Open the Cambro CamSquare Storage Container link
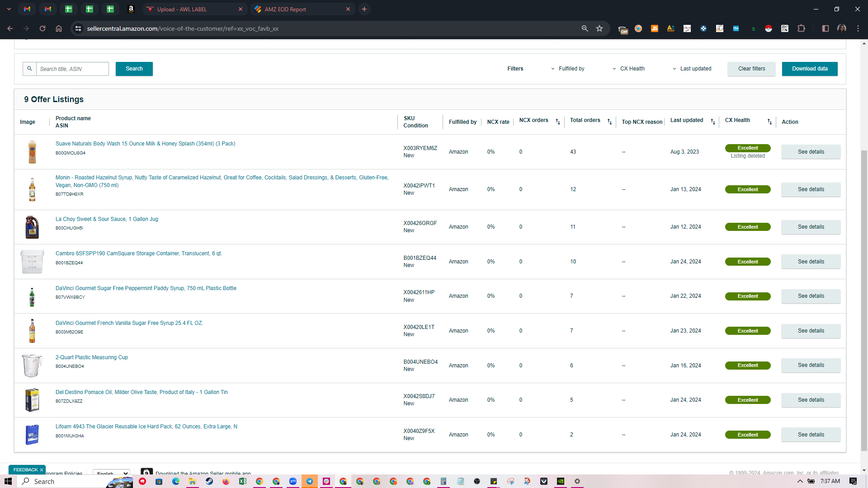Viewport: 868px width, 488px height. (x=139, y=253)
